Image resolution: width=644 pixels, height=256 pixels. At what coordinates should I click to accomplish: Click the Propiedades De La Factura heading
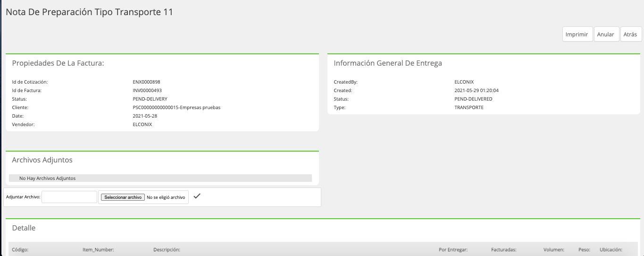click(x=58, y=63)
